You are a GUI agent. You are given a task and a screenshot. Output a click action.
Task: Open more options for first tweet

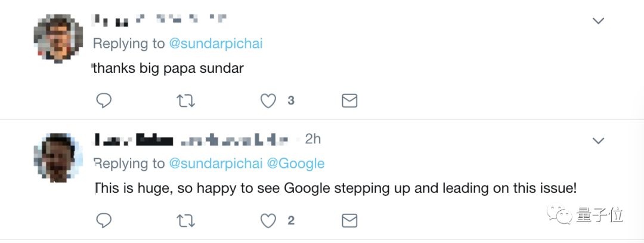tap(598, 21)
